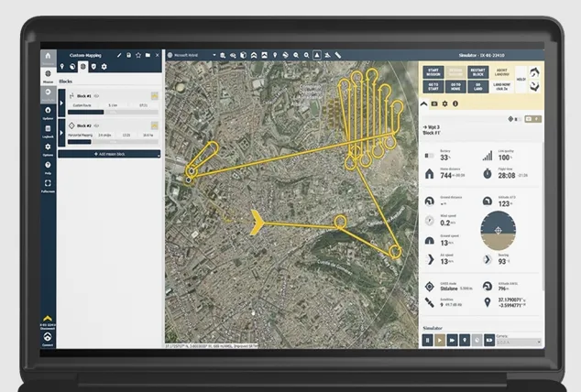The height and width of the screenshot is (392, 581).
Task: Click the lock icon in mission header
Action: pyautogui.click(x=128, y=55)
